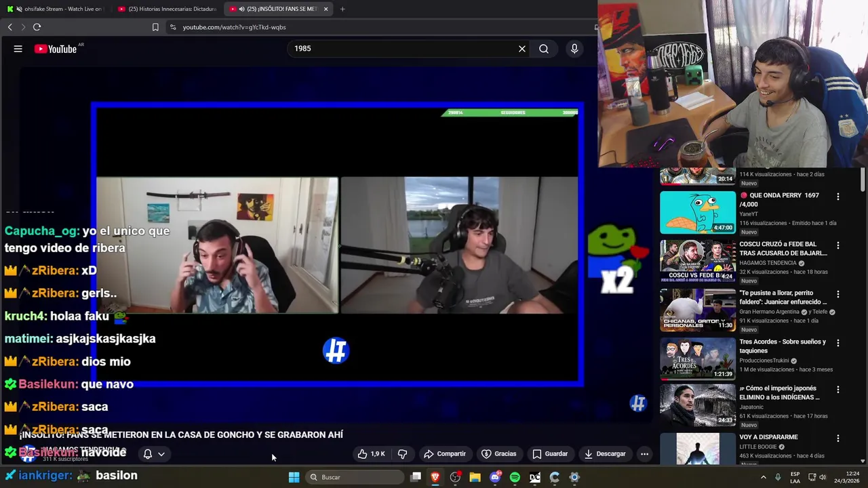Open Brave browser from the taskbar
The width and height of the screenshot is (868, 488).
[x=435, y=477]
